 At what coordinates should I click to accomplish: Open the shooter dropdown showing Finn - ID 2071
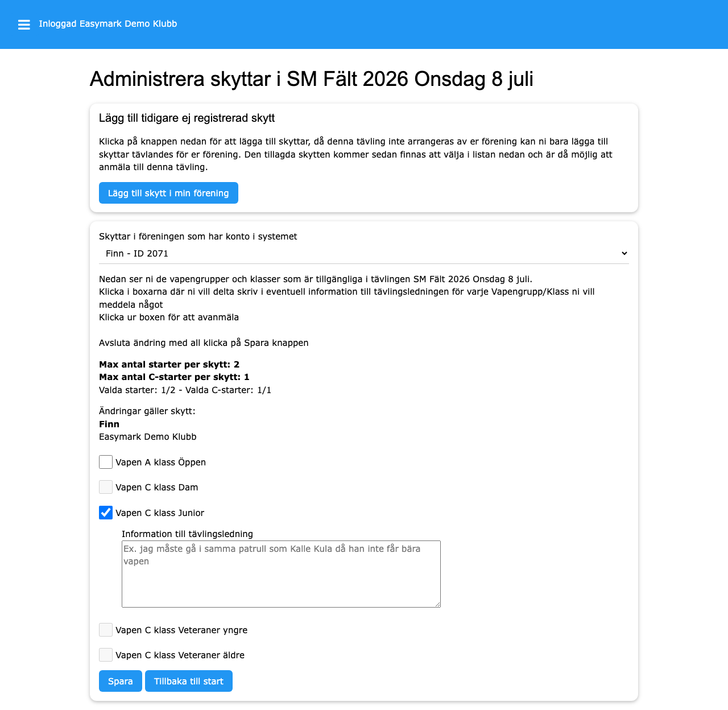[363, 254]
